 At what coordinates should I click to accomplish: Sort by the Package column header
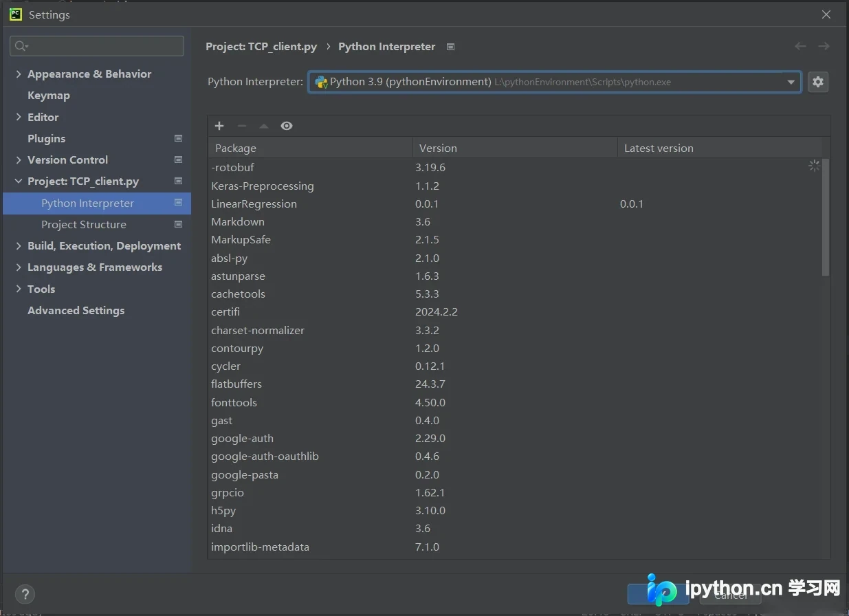[310, 148]
